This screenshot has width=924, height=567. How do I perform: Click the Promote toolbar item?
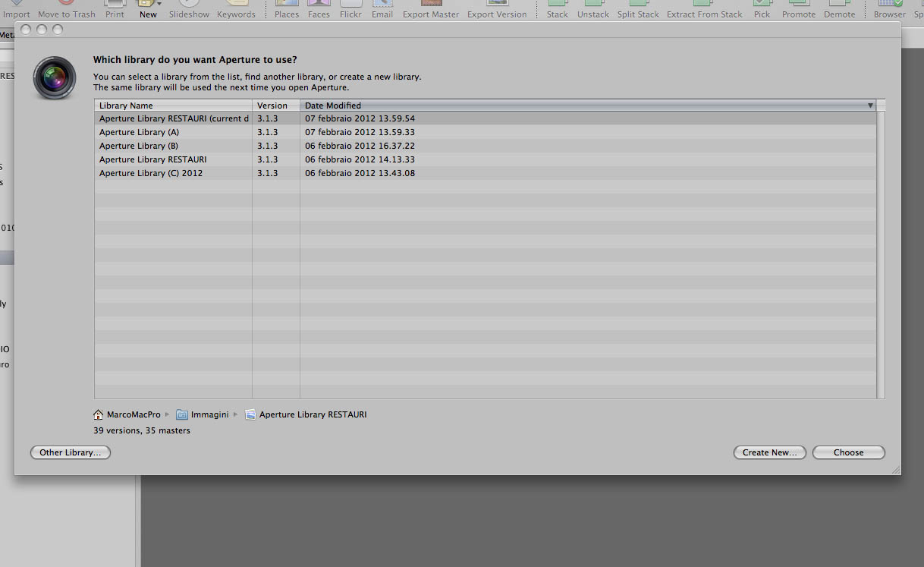(x=799, y=10)
